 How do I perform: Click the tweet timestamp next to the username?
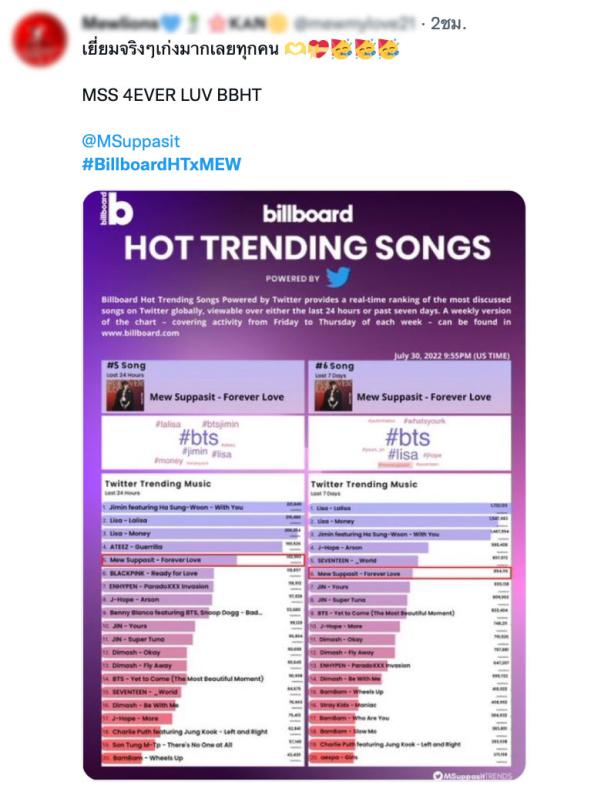(x=448, y=23)
